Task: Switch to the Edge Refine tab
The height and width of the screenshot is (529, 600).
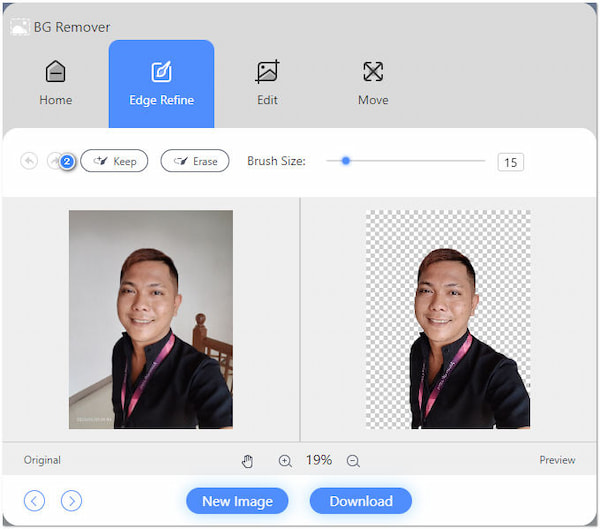Action: click(161, 83)
